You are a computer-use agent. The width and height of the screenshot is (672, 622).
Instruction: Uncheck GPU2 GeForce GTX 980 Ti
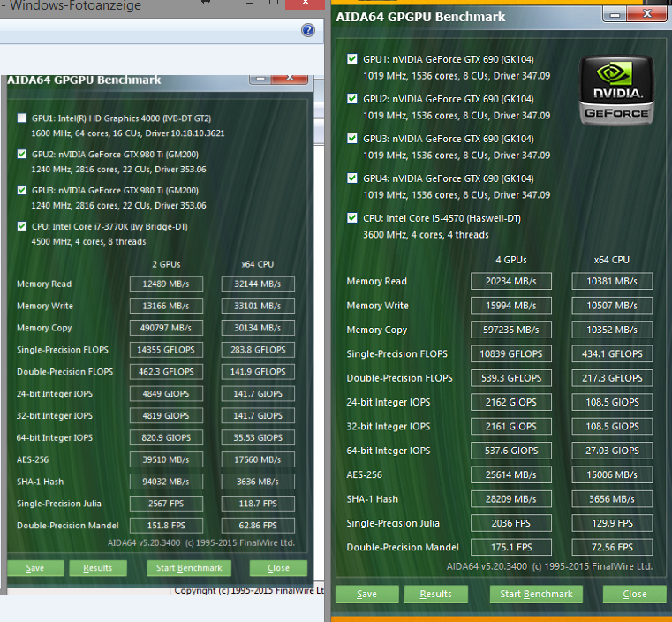point(22,154)
